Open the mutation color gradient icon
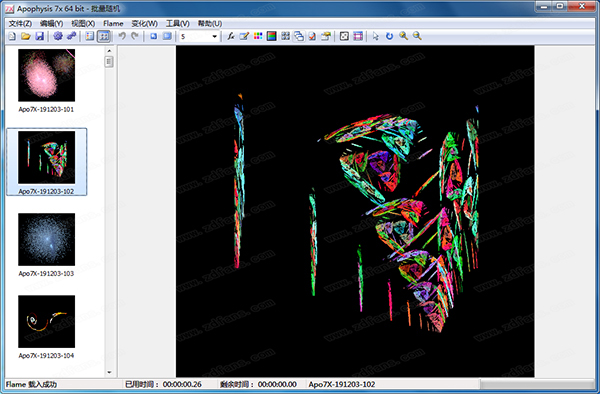 click(272, 36)
